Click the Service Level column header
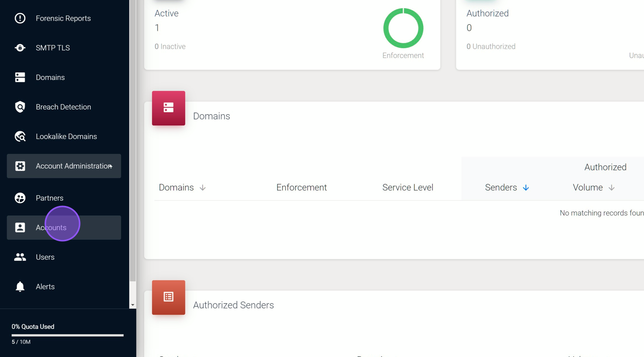Screen dimensions: 644x357 [x=408, y=187]
